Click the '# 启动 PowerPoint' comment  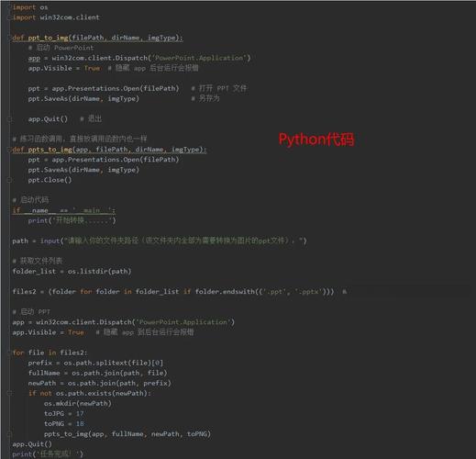point(61,48)
